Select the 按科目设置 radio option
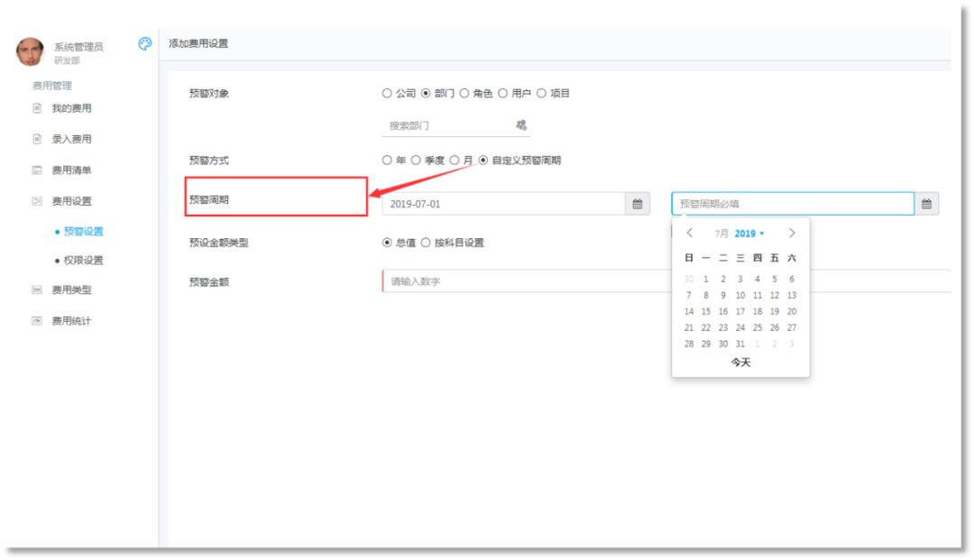 click(x=426, y=243)
